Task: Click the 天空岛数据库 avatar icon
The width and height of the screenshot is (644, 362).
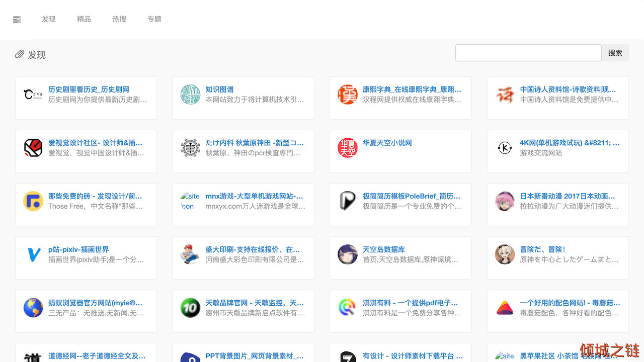Action: [348, 254]
